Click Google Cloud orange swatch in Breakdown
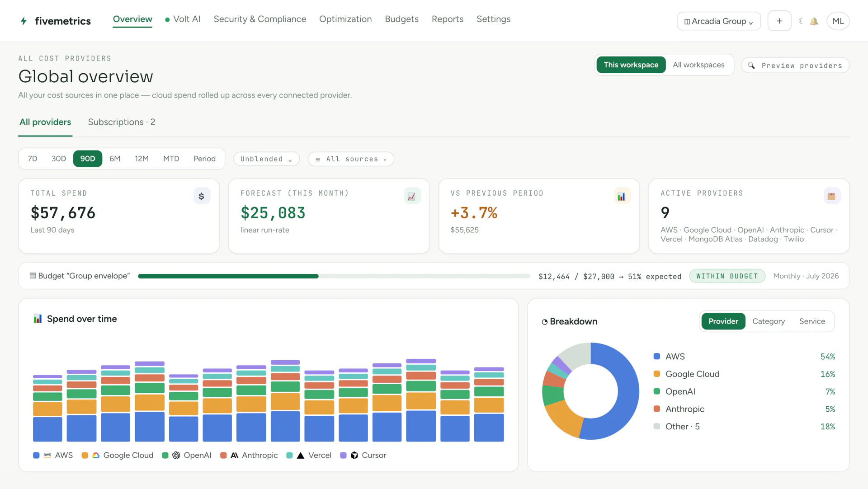This screenshot has height=489, width=868. [x=657, y=374]
